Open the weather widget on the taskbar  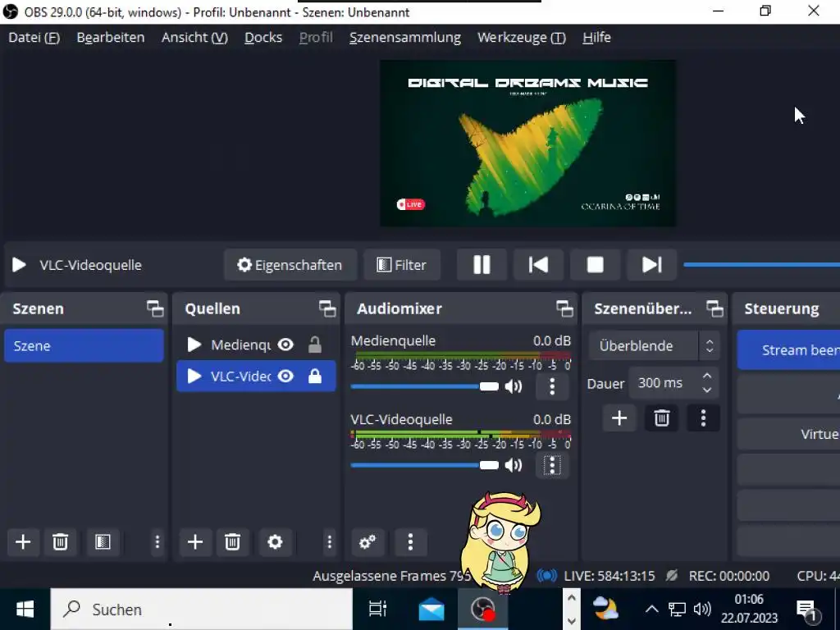point(606,609)
